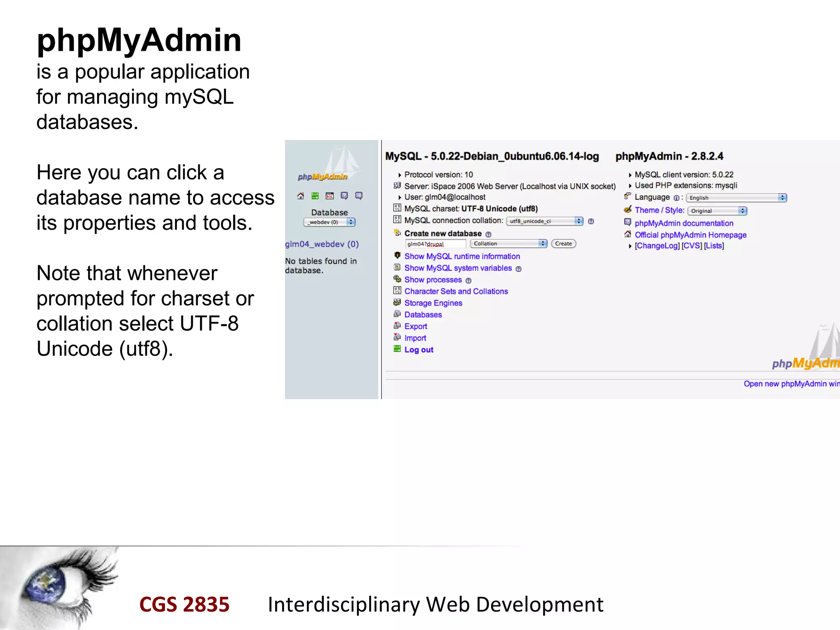Image resolution: width=840 pixels, height=630 pixels.
Task: Click the Export link
Action: [415, 326]
